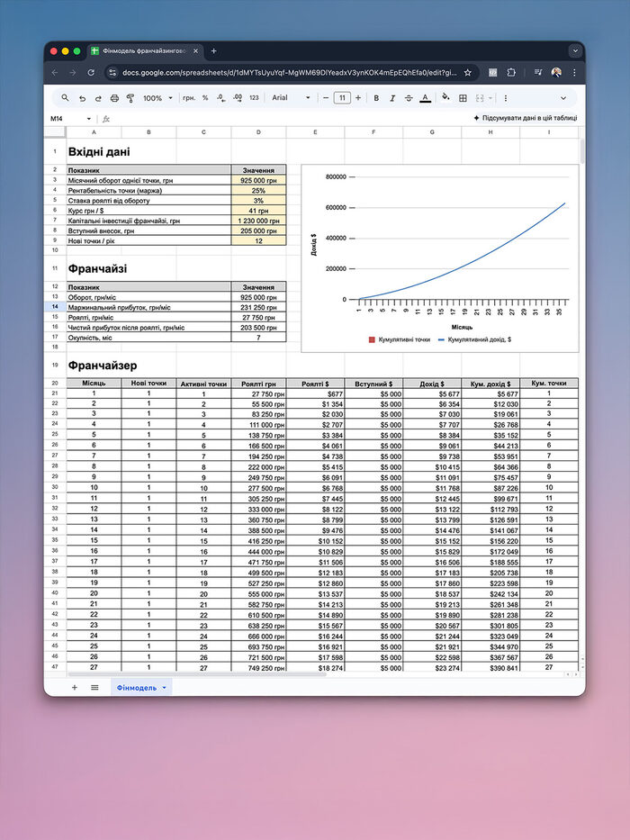Viewport: 630px width, 840px height.
Task: Select the $112 793 cumulative income cell
Action: pyautogui.click(x=490, y=509)
